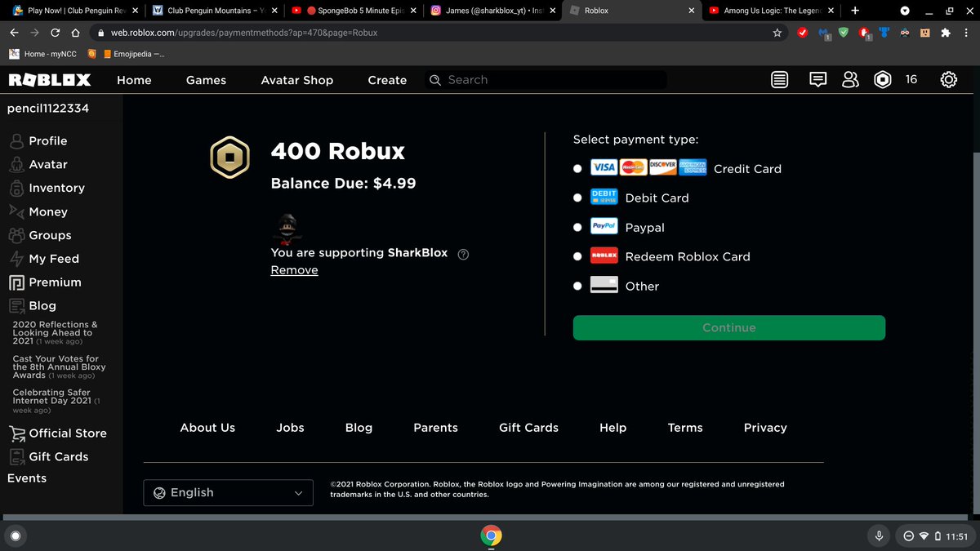Go to Home in top navigation

[x=134, y=80]
